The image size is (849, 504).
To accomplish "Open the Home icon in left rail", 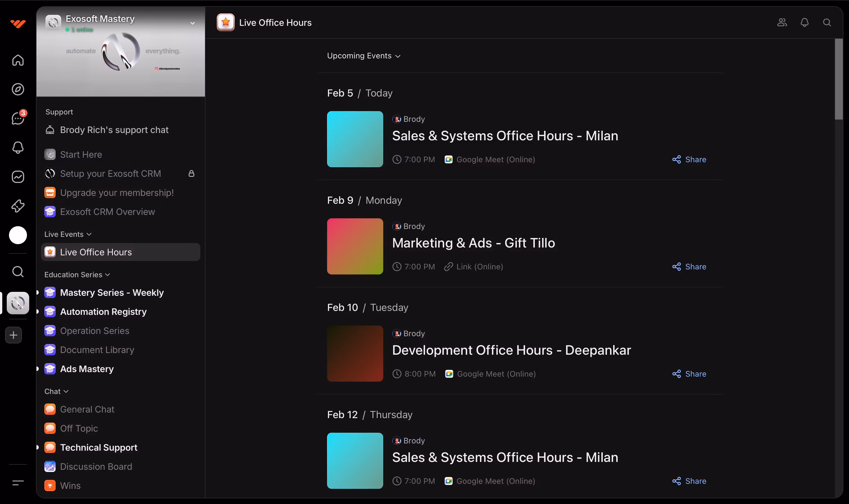I will 18,60.
